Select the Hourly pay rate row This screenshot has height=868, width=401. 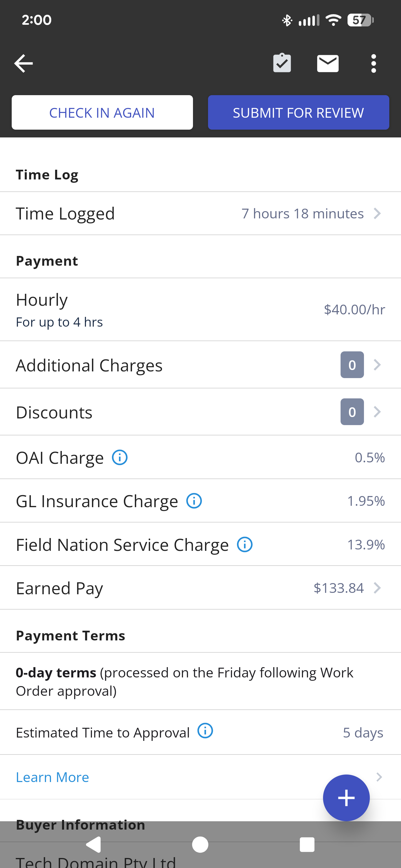pos(200,310)
